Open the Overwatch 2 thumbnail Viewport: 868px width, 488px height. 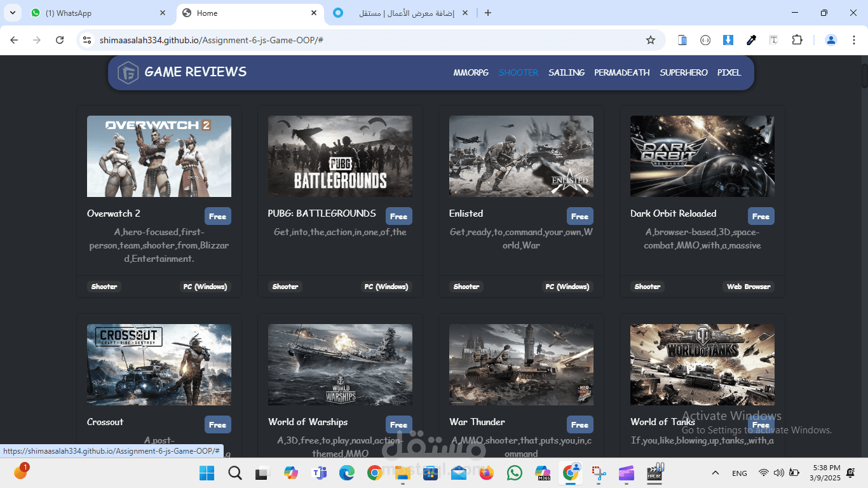[x=159, y=156]
